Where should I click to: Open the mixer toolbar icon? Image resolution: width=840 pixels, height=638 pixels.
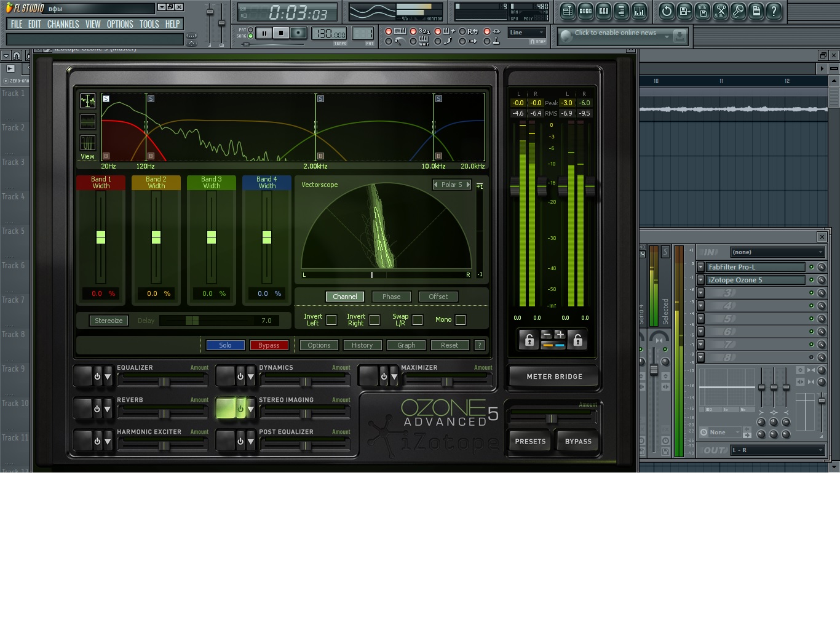[x=639, y=10]
